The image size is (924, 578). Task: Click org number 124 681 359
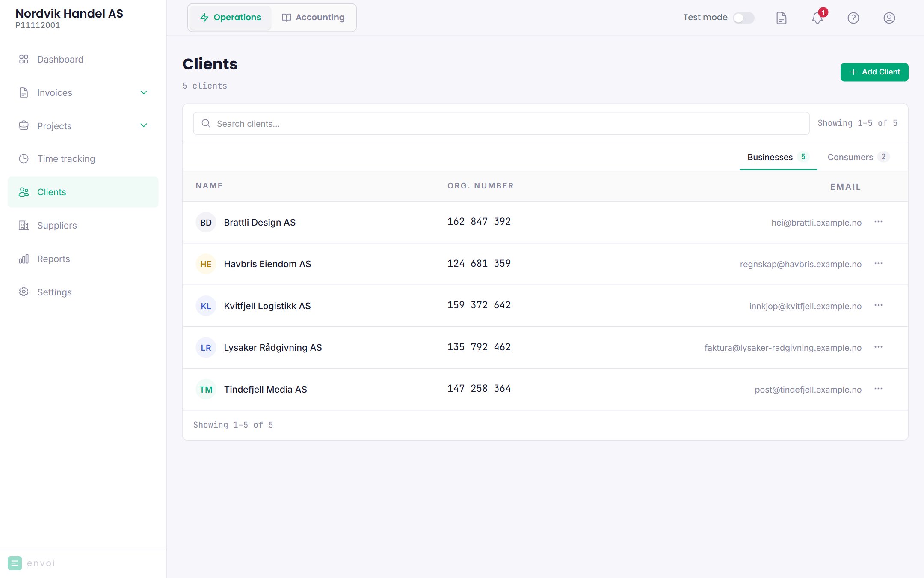479,263
